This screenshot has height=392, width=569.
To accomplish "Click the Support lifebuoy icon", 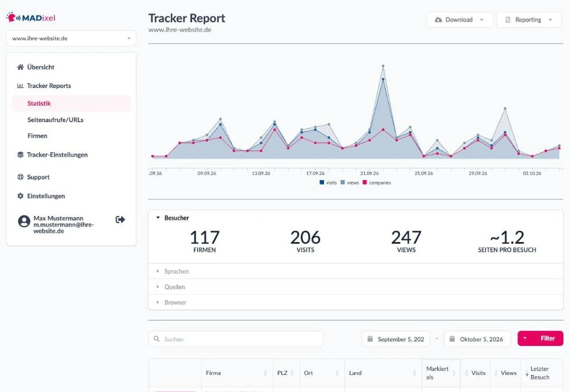I will coord(20,177).
